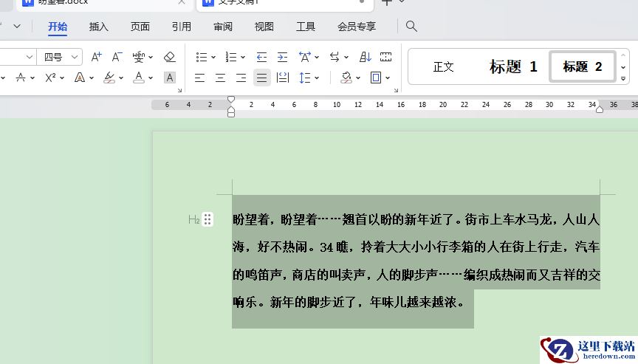Click the line spacing icon
Image resolution: width=638 pixels, height=364 pixels.
pyautogui.click(x=305, y=78)
